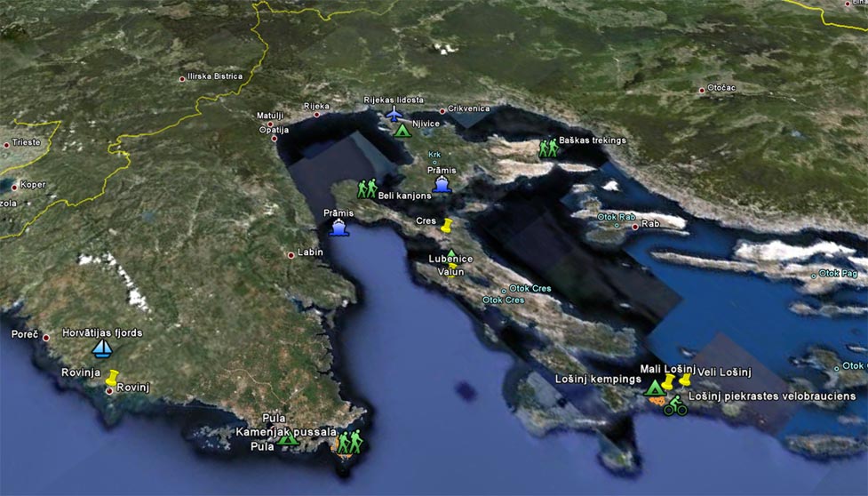
Task: Click the 'Rovinja' label
Action: coord(81,372)
